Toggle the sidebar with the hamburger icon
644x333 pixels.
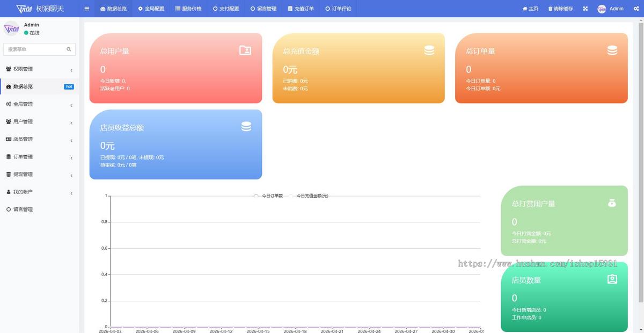pos(86,9)
